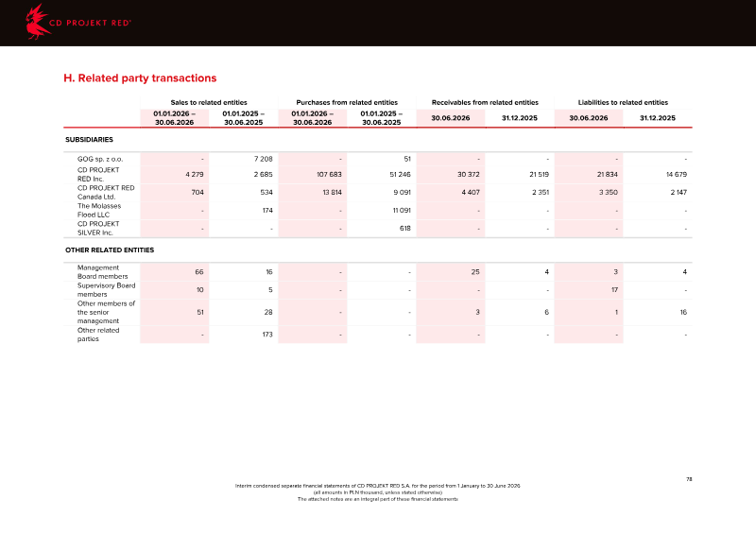Image resolution: width=756 pixels, height=534 pixels.
Task: Click the 'Receivables from related entities' header
Action: [485, 102]
